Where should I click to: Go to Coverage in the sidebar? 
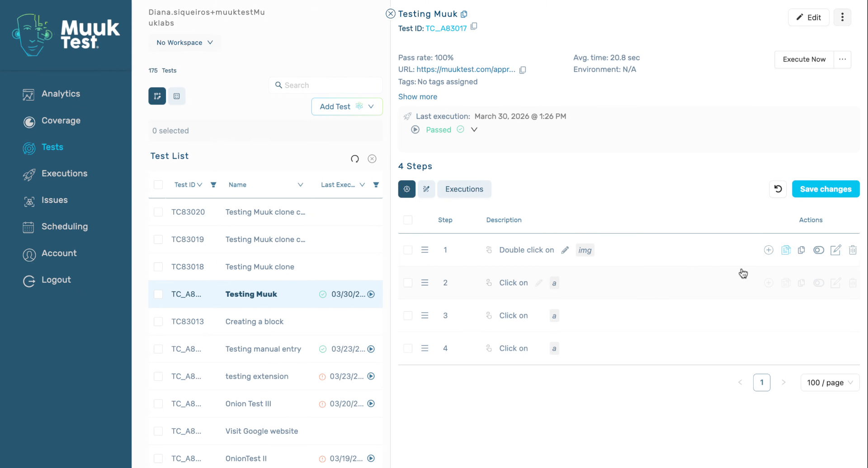[52, 121]
